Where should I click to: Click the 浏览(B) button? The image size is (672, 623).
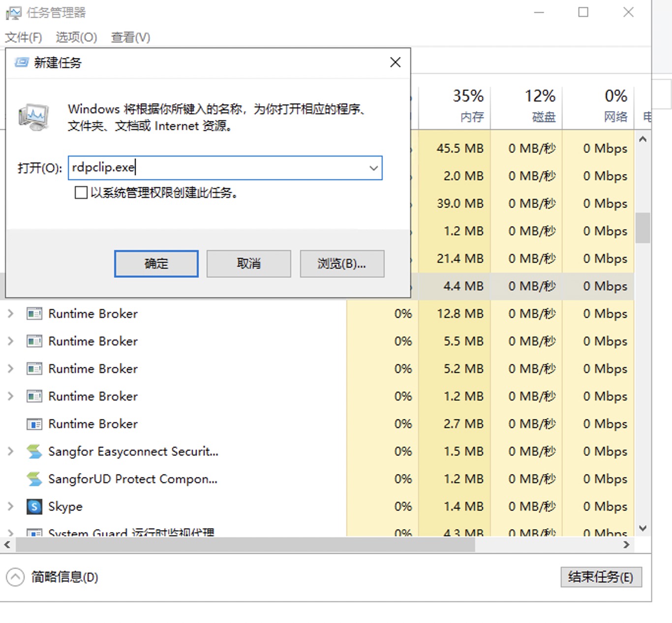pyautogui.click(x=342, y=264)
